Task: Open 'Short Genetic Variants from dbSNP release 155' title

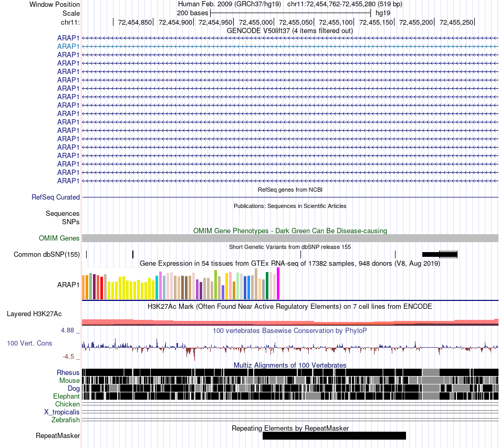Action: pos(290,247)
